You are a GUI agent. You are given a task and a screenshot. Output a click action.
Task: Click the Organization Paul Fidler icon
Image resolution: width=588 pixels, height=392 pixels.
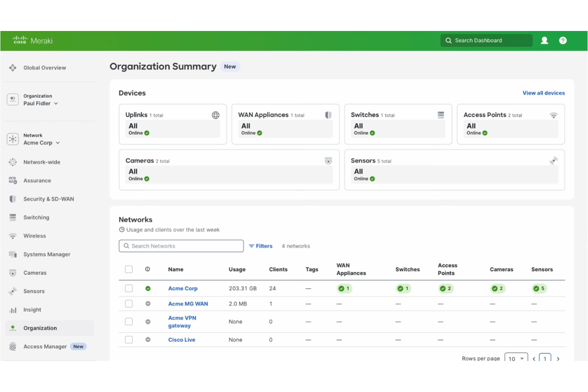click(13, 99)
